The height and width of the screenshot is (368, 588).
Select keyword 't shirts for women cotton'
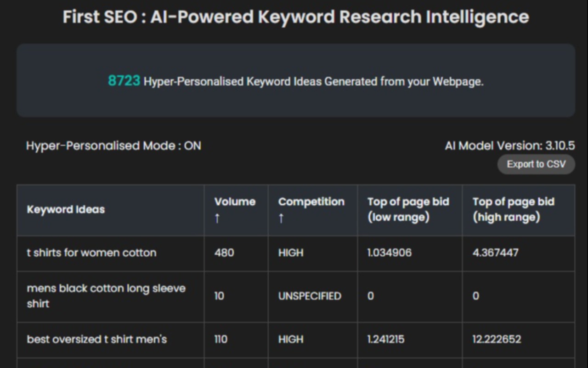coord(91,253)
